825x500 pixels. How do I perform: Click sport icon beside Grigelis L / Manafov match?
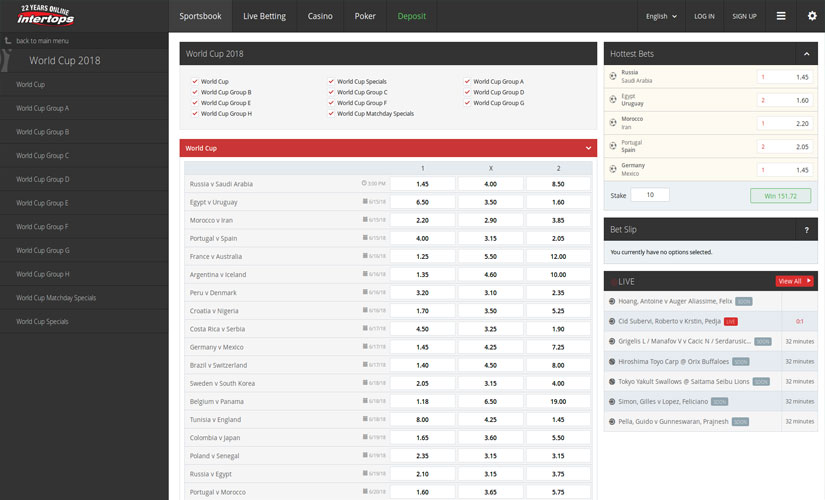[612, 341]
